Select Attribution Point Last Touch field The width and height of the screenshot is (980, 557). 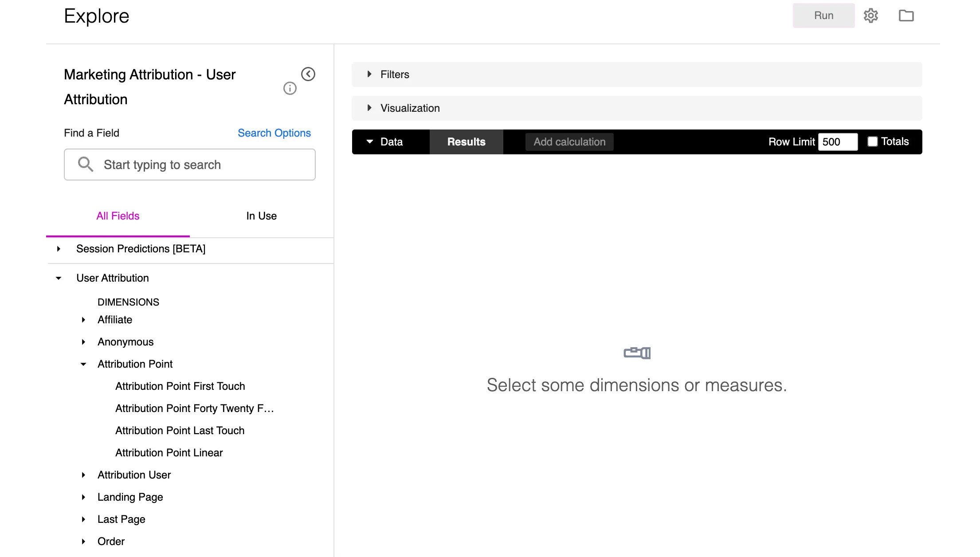point(180,431)
